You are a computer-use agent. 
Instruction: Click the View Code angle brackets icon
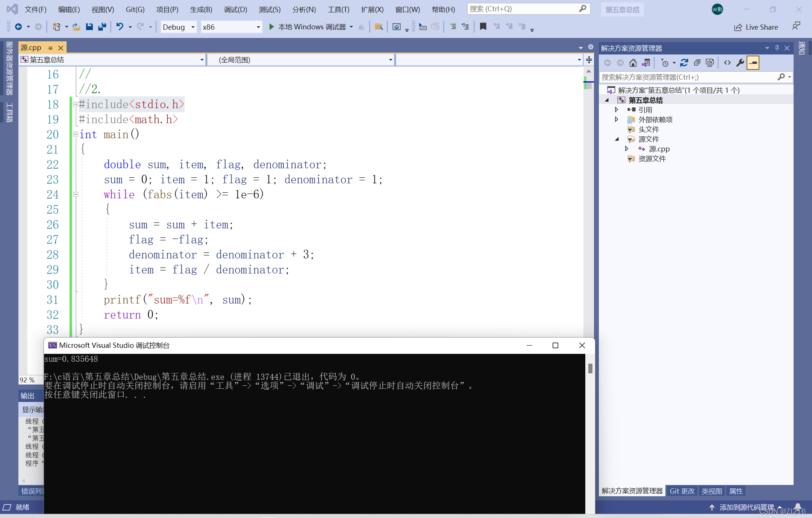[x=727, y=63]
